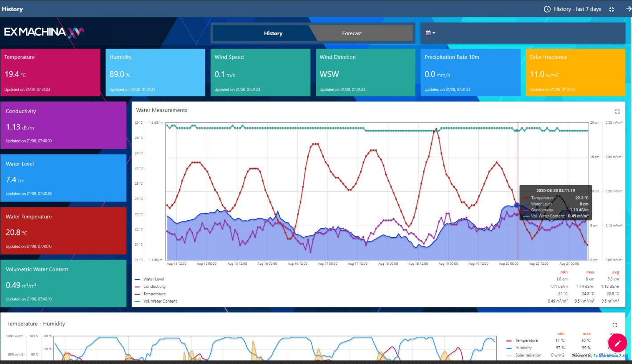Toggle Water Level series in chart legend
632x364 pixels.
pyautogui.click(x=154, y=279)
